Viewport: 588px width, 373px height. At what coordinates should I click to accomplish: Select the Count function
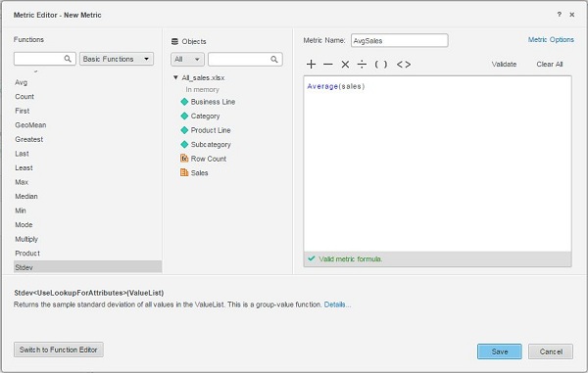pos(24,97)
